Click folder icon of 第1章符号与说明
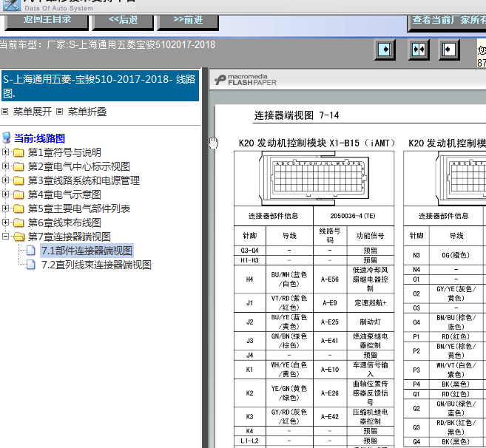 18,152
